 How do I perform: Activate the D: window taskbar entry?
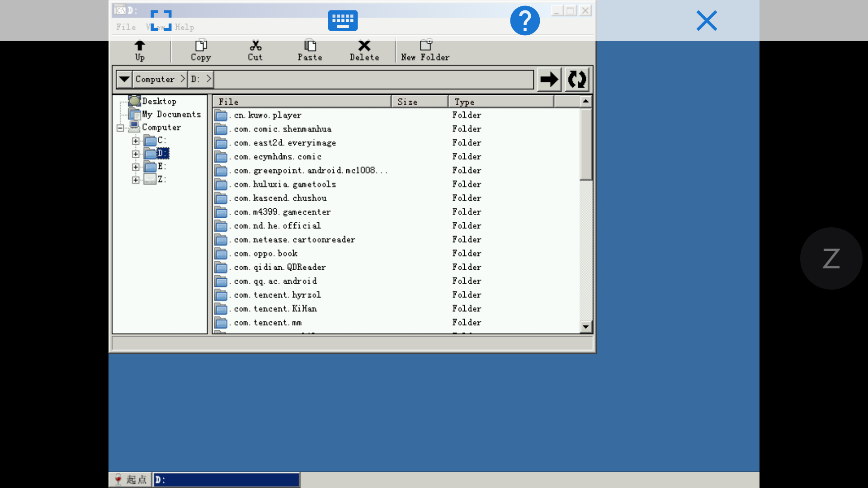(x=226, y=479)
